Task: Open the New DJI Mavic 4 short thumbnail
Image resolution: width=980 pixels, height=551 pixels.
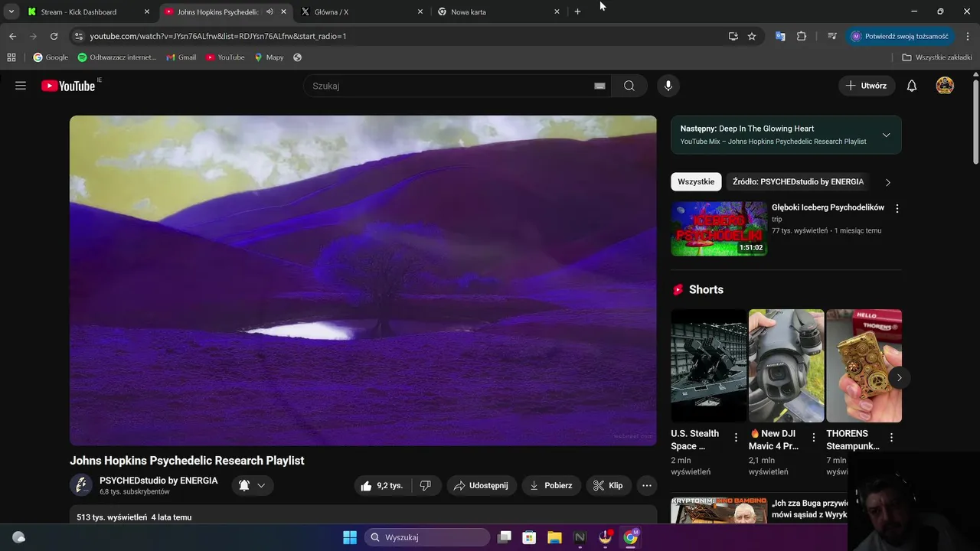Action: point(786,366)
